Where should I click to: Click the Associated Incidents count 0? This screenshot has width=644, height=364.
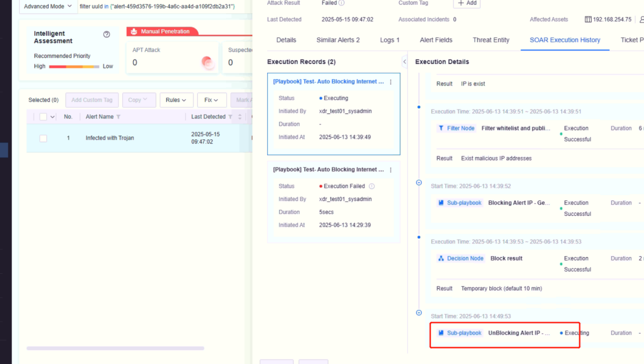pos(454,19)
